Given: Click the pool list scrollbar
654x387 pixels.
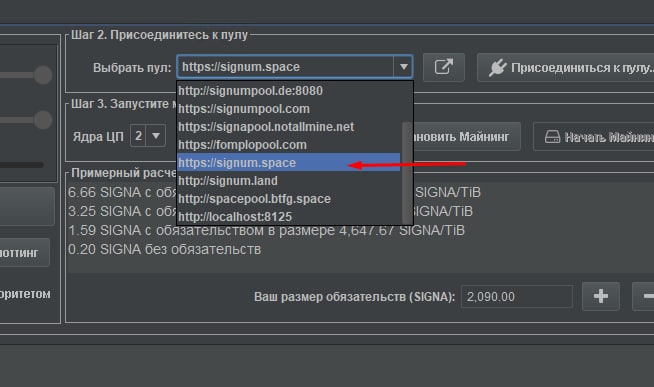Looking at the screenshot, I should click(407, 173).
